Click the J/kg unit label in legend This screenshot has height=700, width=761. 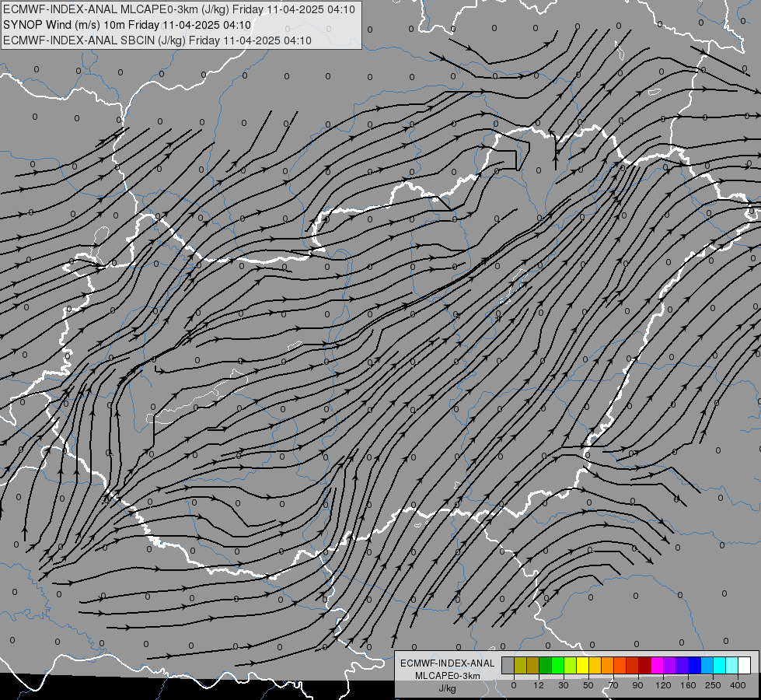click(447, 688)
